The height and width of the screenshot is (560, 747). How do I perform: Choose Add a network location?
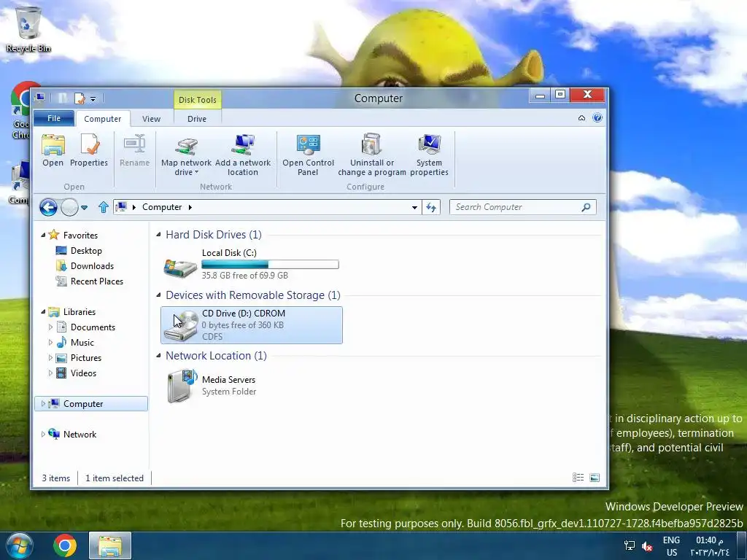(243, 155)
